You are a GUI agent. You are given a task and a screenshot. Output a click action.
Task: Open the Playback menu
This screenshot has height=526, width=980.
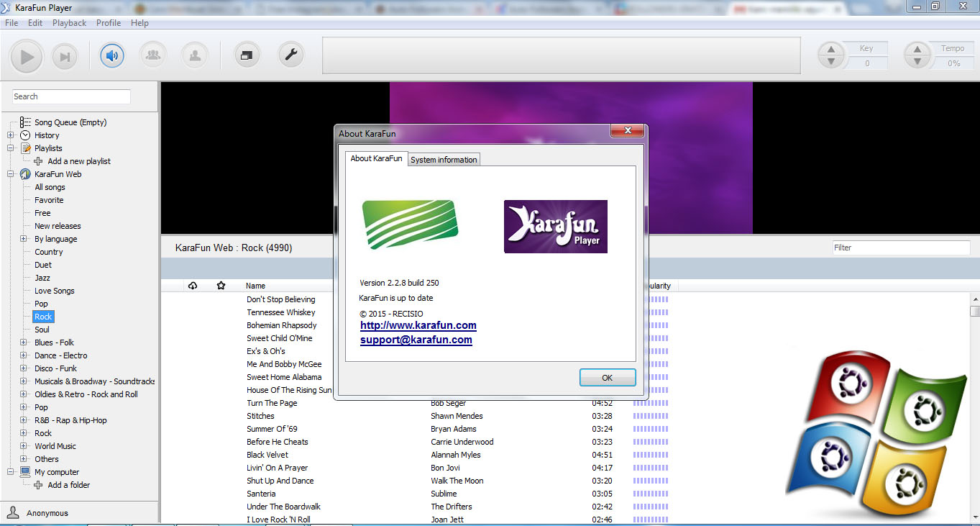coord(69,23)
